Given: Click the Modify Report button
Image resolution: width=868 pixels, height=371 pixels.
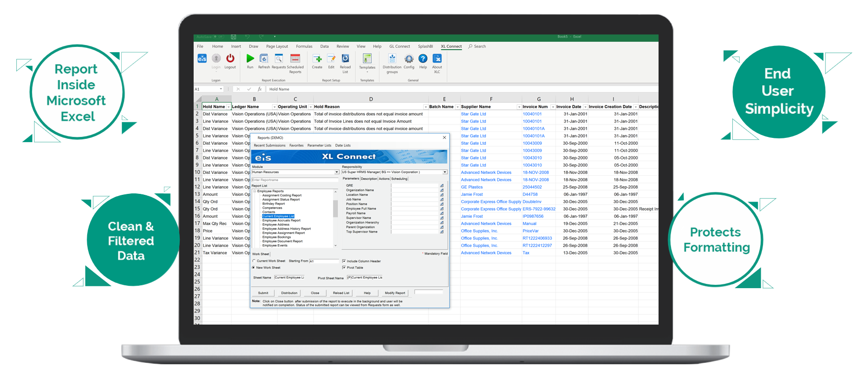Looking at the screenshot, I should coord(395,293).
